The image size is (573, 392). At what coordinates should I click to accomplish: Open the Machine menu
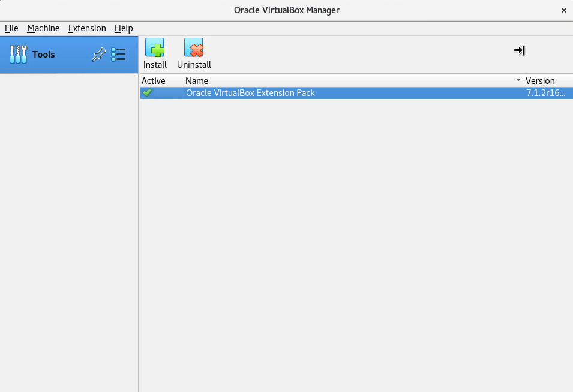coord(43,28)
